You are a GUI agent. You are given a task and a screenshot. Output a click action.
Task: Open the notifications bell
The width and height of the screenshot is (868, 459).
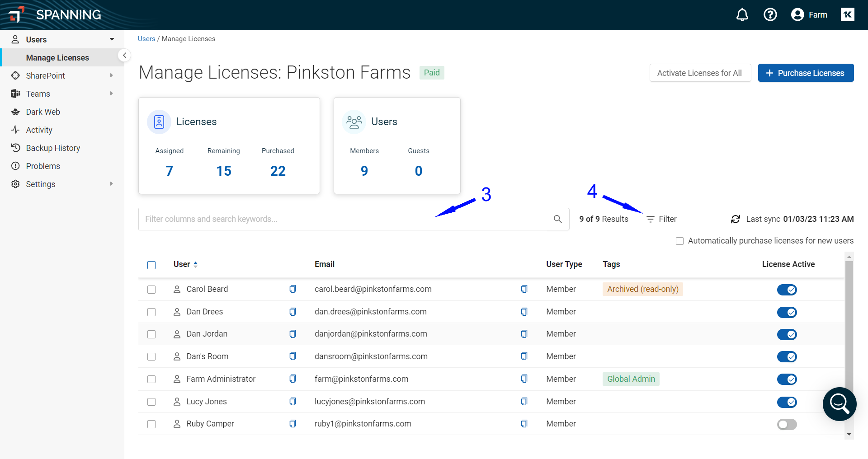pos(742,14)
